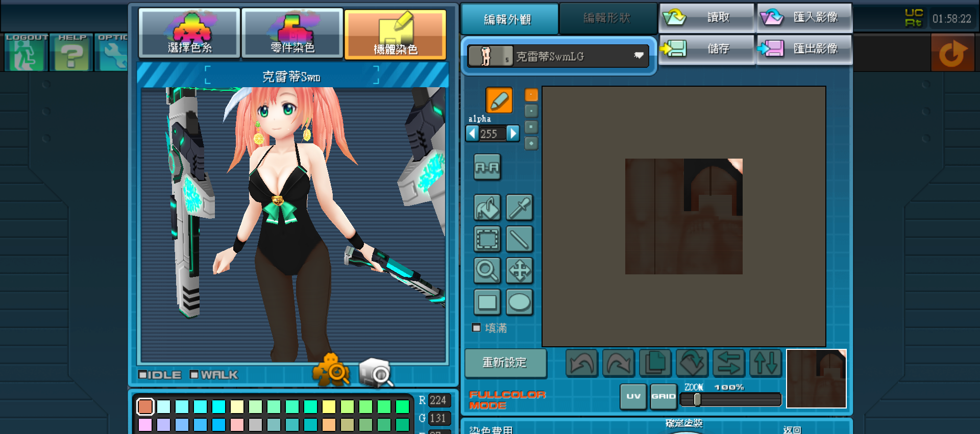This screenshot has height=434, width=980.
Task: Toggle the WALK animation checkbox
Action: tap(194, 374)
